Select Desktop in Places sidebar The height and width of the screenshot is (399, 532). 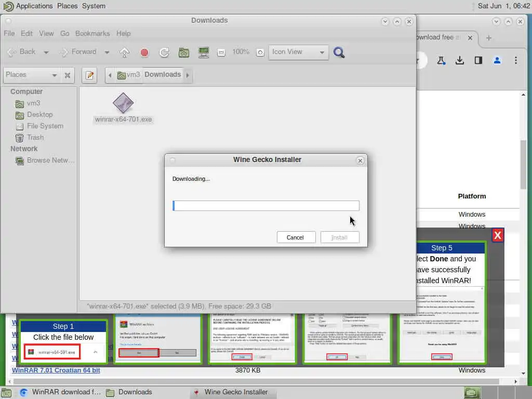point(34,115)
